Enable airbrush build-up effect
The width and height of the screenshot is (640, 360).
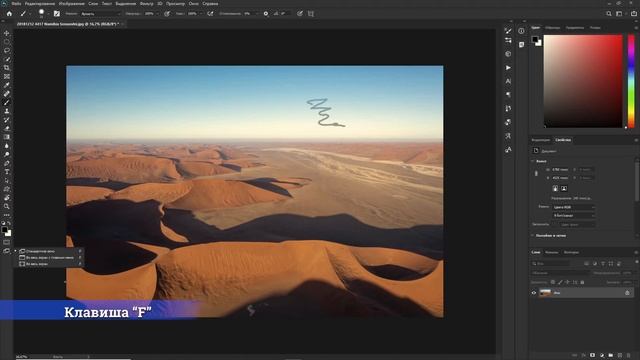[x=210, y=13]
